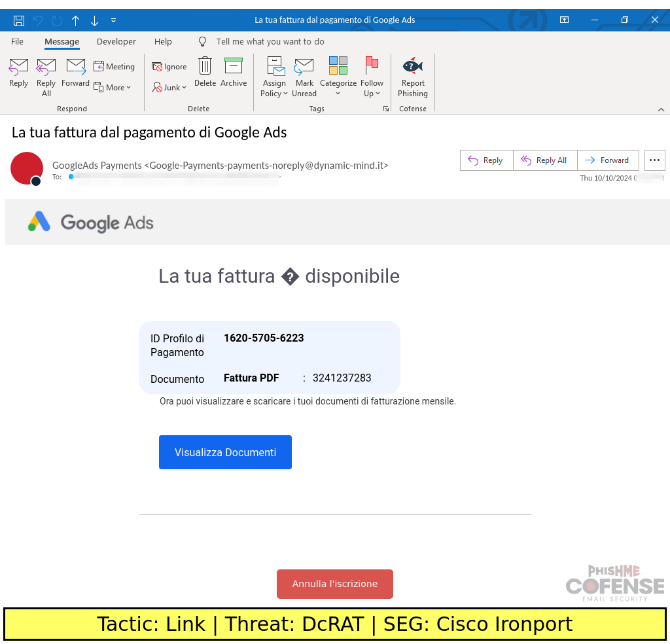670x644 pixels.
Task: Ignore this conversation
Action: pos(169,66)
